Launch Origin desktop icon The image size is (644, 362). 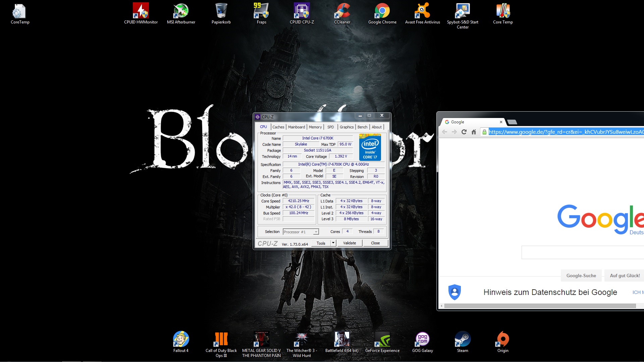[x=503, y=342]
